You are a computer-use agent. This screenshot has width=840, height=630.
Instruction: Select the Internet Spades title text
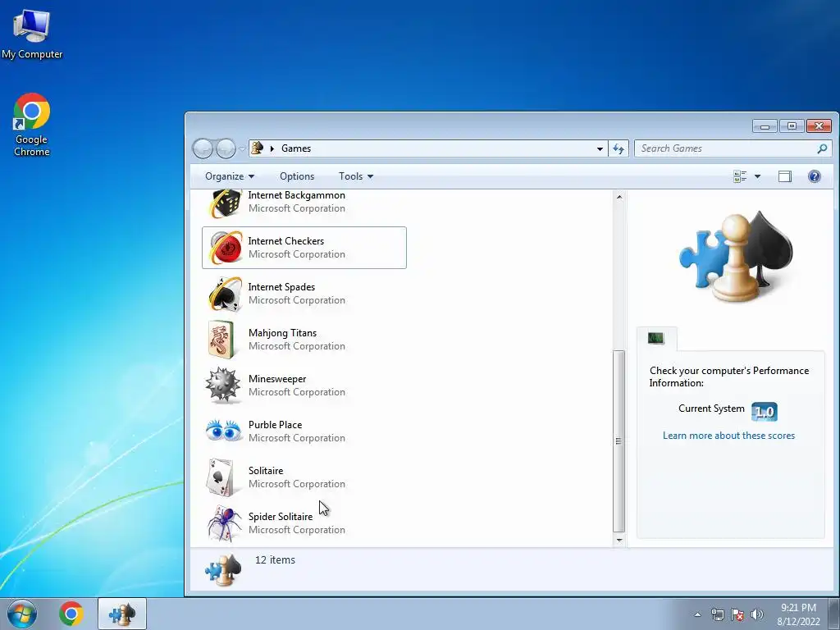tap(281, 287)
